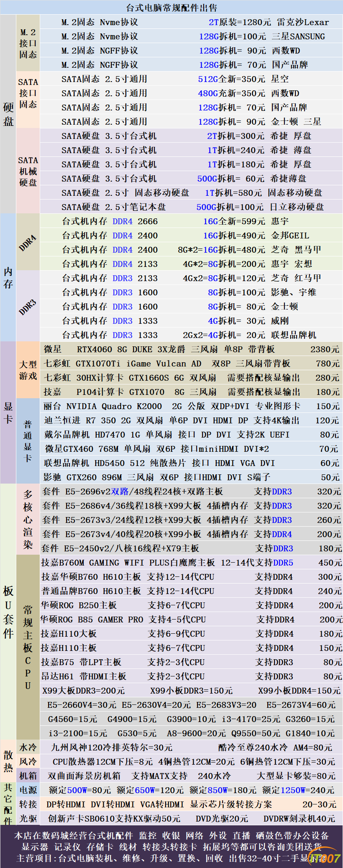This screenshot has width=343, height=868.
Task: Select the 额定1250W=240元 power supply price
Action: pos(298,790)
